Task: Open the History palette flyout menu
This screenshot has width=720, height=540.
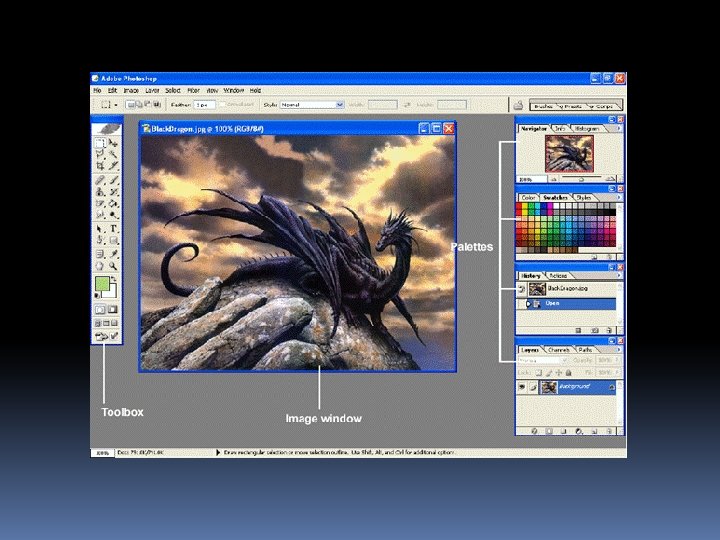Action: pyautogui.click(x=619, y=276)
